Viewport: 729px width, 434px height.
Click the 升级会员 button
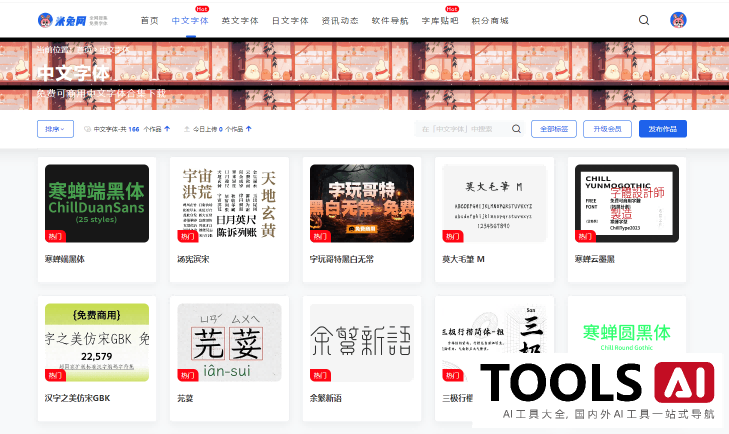pyautogui.click(x=607, y=129)
